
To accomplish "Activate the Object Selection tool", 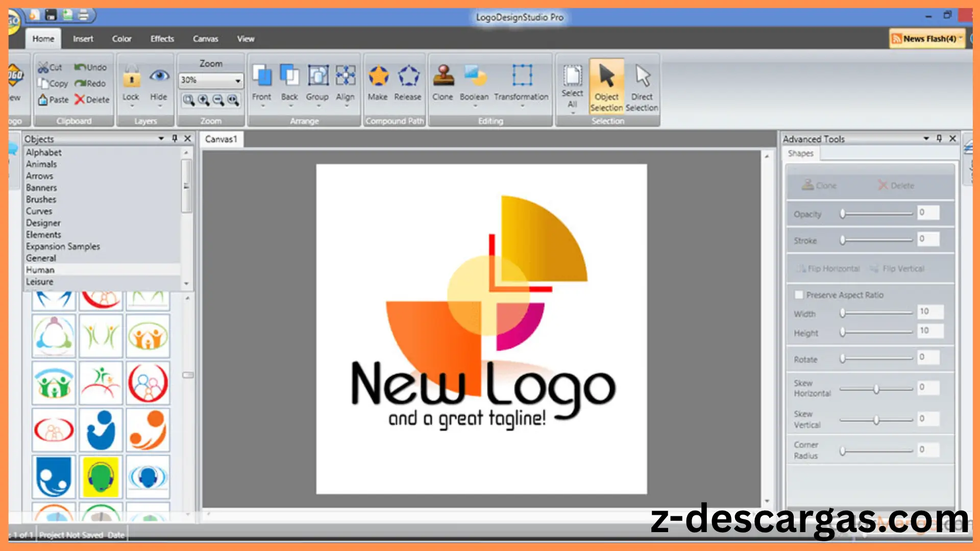I will pos(606,86).
